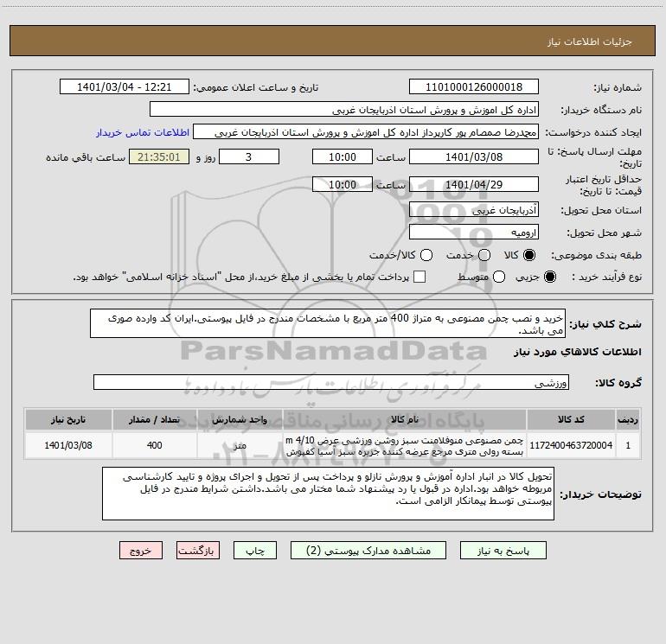Image resolution: width=666 pixels, height=644 pixels.
Task: Select the خدمت radio button
Action: [484, 255]
